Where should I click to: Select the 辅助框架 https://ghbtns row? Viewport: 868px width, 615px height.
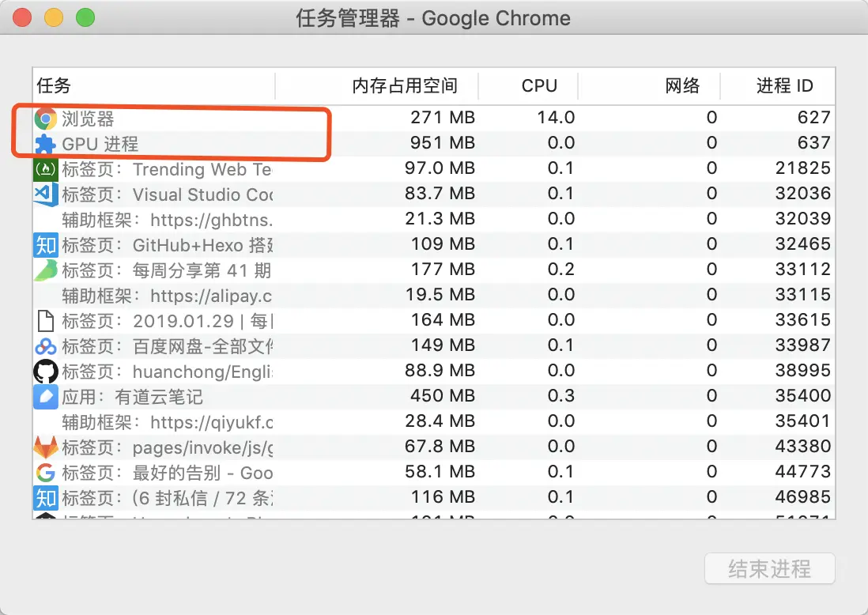click(x=434, y=219)
